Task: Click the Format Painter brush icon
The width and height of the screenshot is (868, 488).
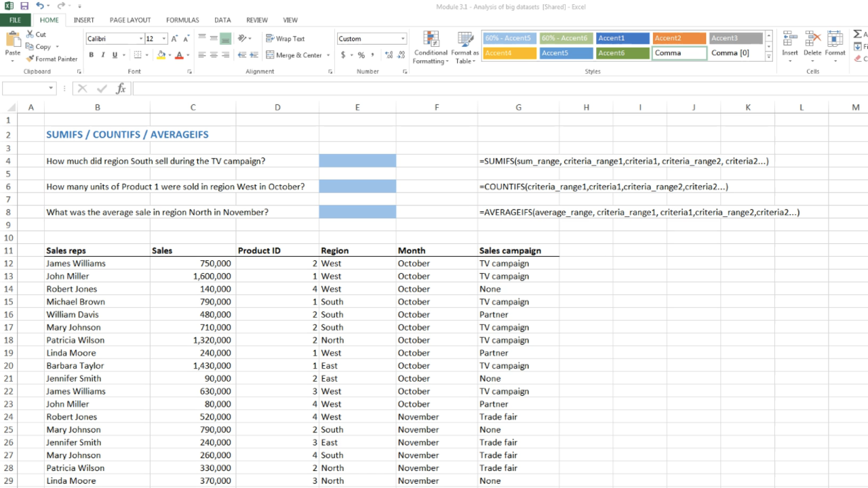Action: pos(31,59)
